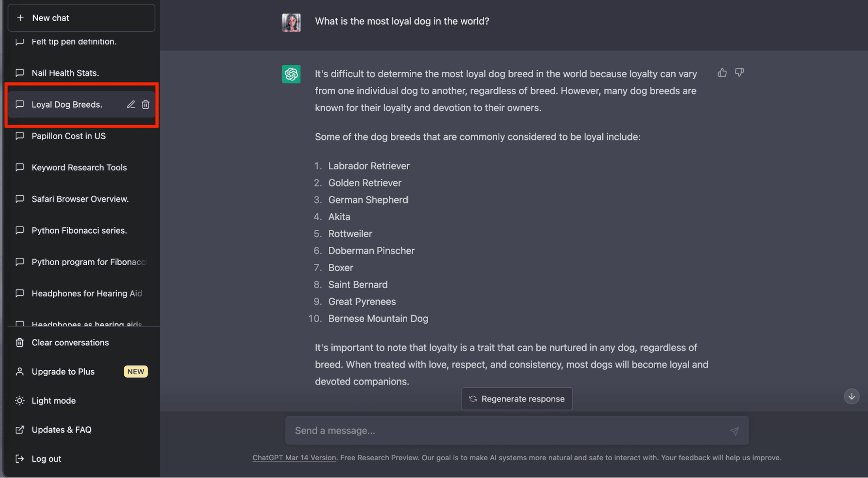868x478 pixels.
Task: Rename the Loyal Dog Breeds chat with the pencil icon
Action: [x=131, y=104]
